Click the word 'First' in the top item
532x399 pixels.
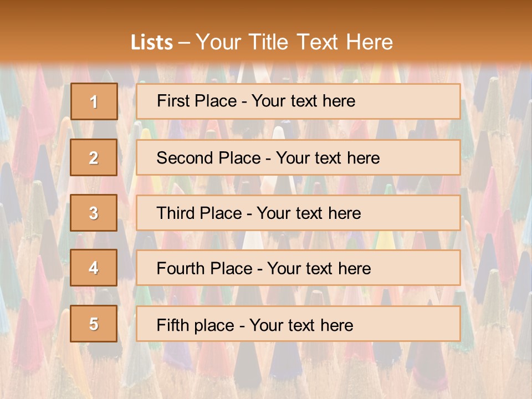coord(173,101)
